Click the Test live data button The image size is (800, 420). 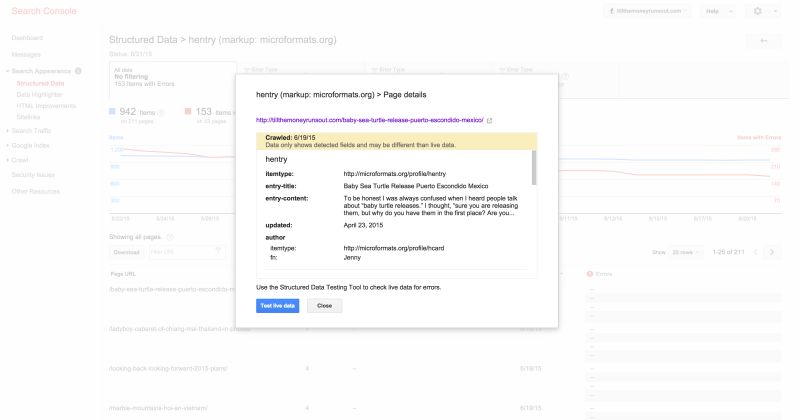278,306
